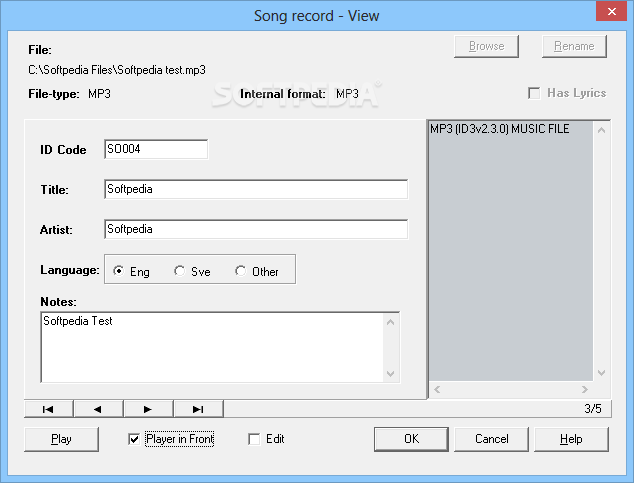Confirm with the OK button

[411, 439]
